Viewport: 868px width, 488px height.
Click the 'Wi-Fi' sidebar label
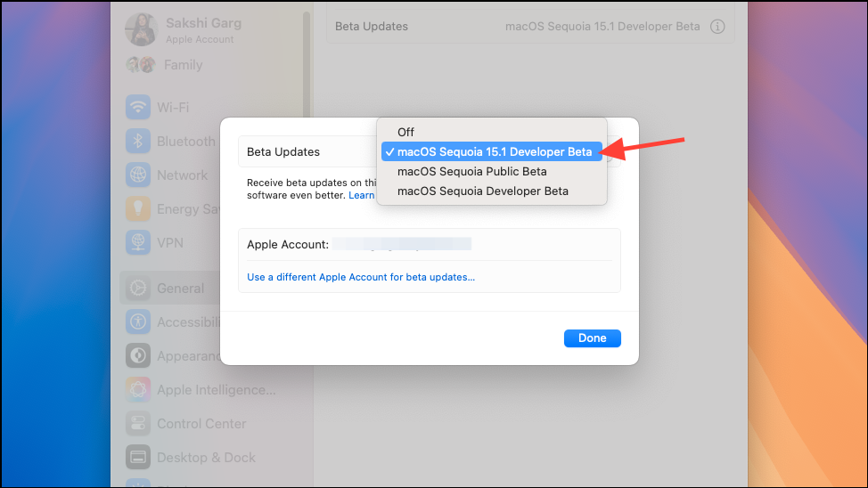(173, 108)
